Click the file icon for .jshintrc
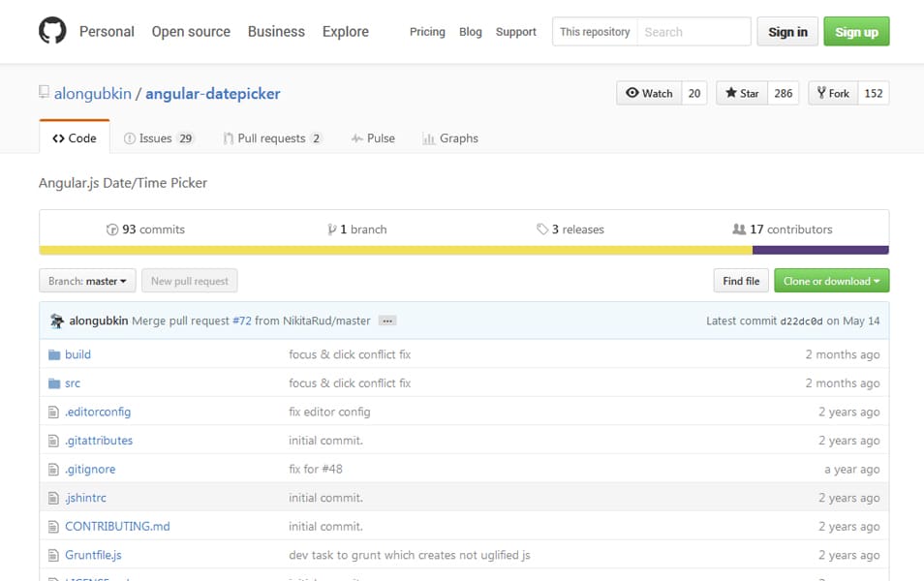The width and height of the screenshot is (924, 581). click(x=53, y=498)
